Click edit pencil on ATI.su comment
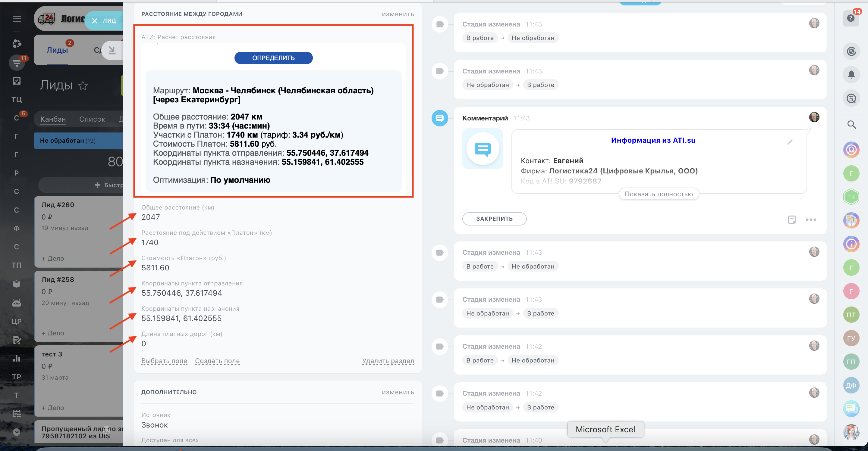Image resolution: width=868 pixels, height=451 pixels. click(x=790, y=142)
